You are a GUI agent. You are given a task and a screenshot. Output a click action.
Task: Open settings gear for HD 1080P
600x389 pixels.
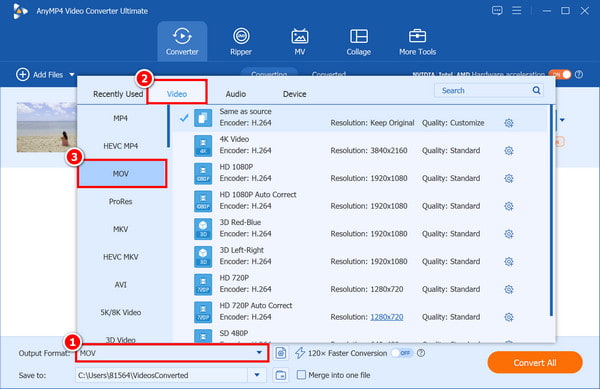click(x=509, y=178)
